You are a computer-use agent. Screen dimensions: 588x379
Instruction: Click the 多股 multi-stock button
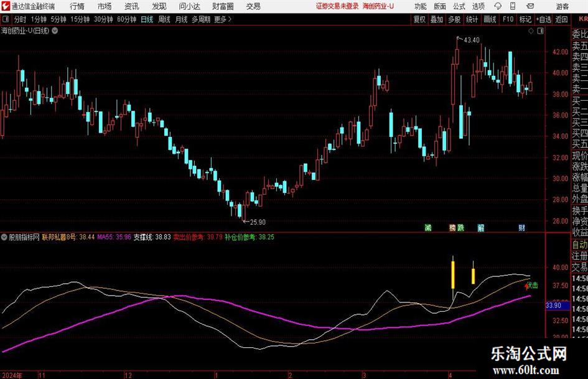click(x=454, y=19)
